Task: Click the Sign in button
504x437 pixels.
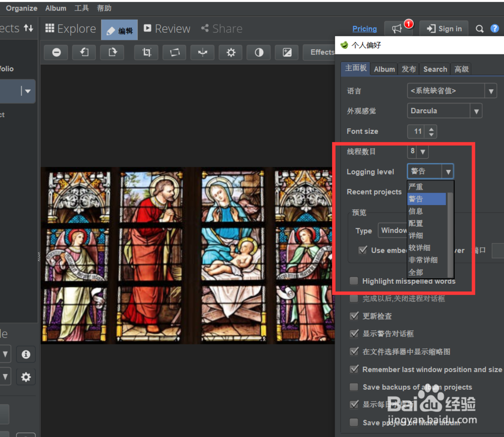Action: click(444, 29)
